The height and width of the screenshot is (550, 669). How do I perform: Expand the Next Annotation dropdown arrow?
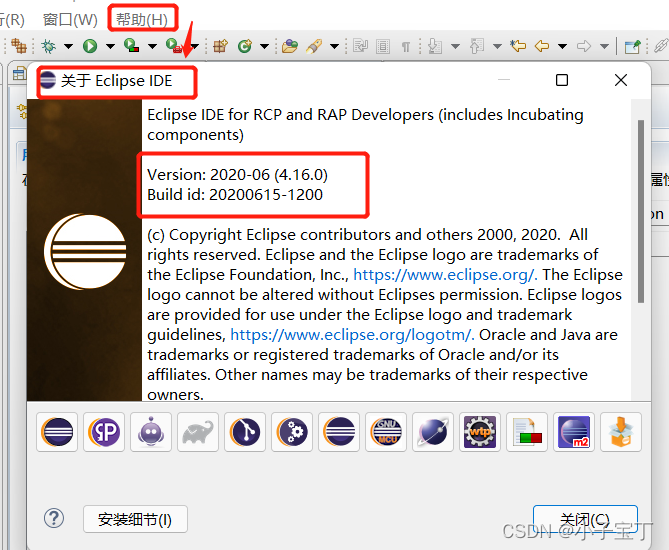coord(455,46)
